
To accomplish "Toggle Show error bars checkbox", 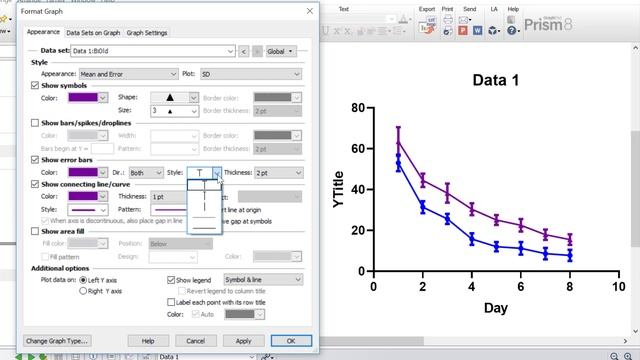I will 35,160.
